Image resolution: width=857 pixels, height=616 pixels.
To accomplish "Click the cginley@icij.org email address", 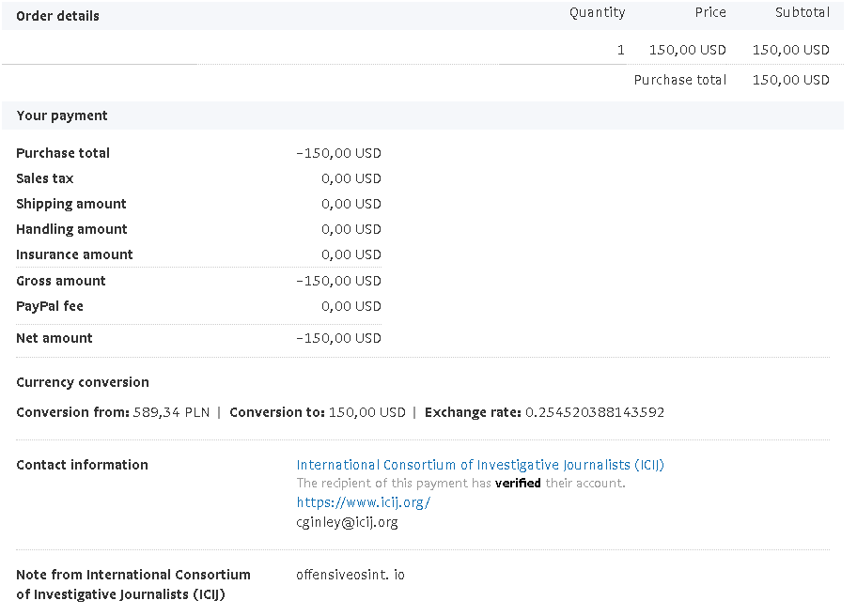I will point(347,522).
